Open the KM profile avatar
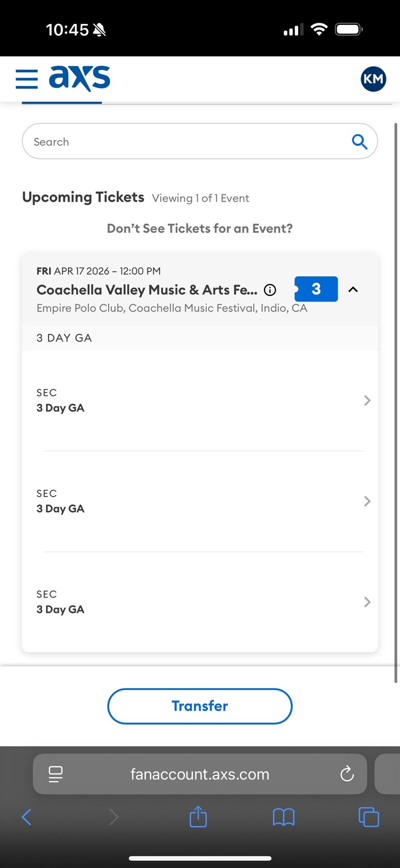The image size is (400, 868). [373, 79]
